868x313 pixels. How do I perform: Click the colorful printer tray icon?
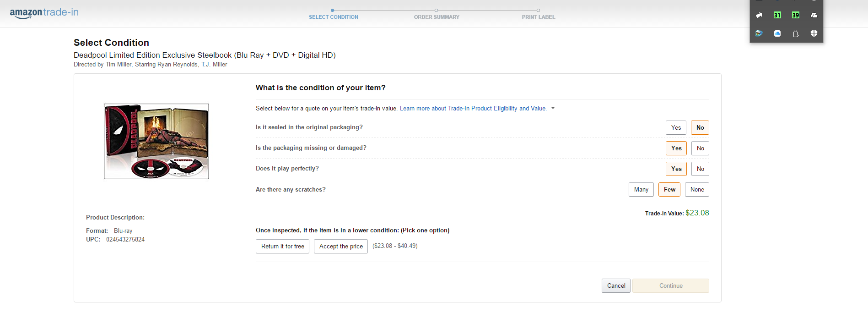(x=759, y=33)
